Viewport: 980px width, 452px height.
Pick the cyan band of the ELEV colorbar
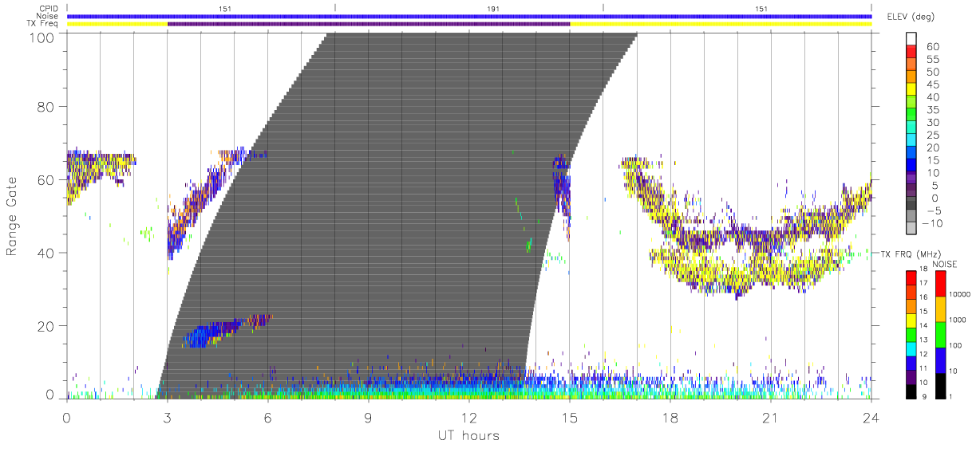pyautogui.click(x=912, y=140)
